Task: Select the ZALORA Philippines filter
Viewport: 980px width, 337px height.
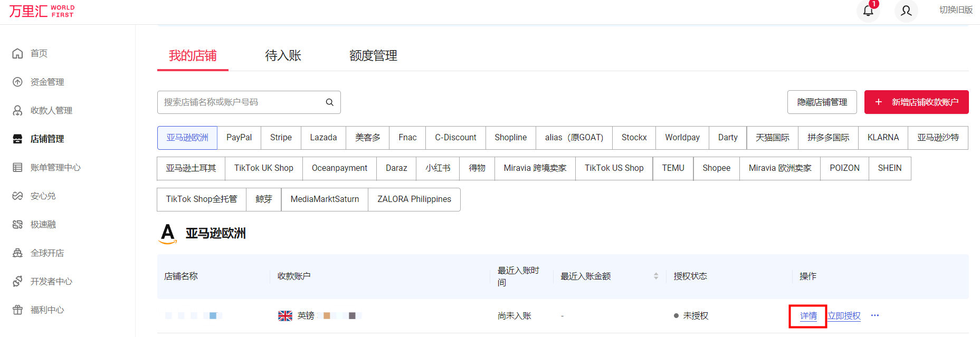Action: pyautogui.click(x=414, y=199)
